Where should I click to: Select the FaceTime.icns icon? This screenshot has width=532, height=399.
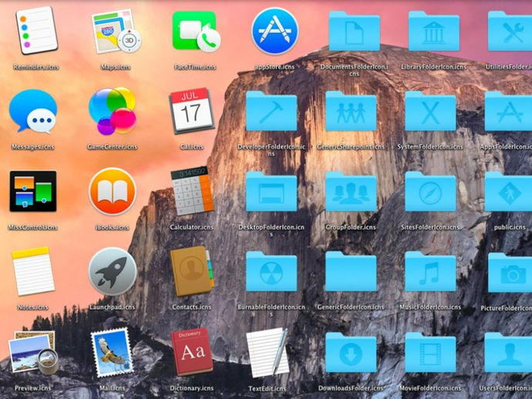click(196, 31)
